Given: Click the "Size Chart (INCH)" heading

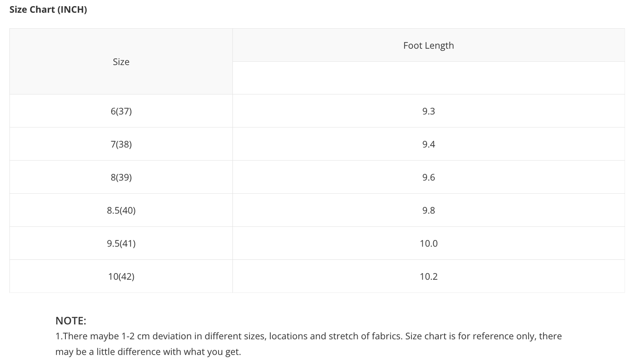Looking at the screenshot, I should (x=48, y=10).
